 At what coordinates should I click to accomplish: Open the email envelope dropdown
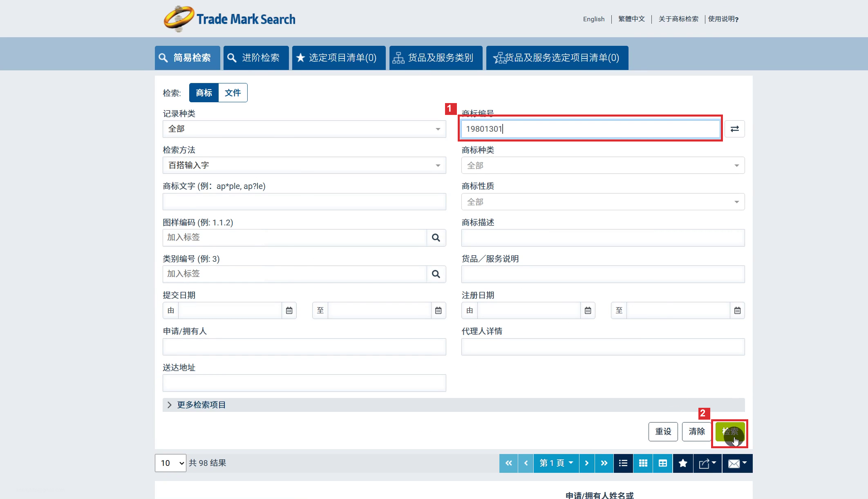737,463
